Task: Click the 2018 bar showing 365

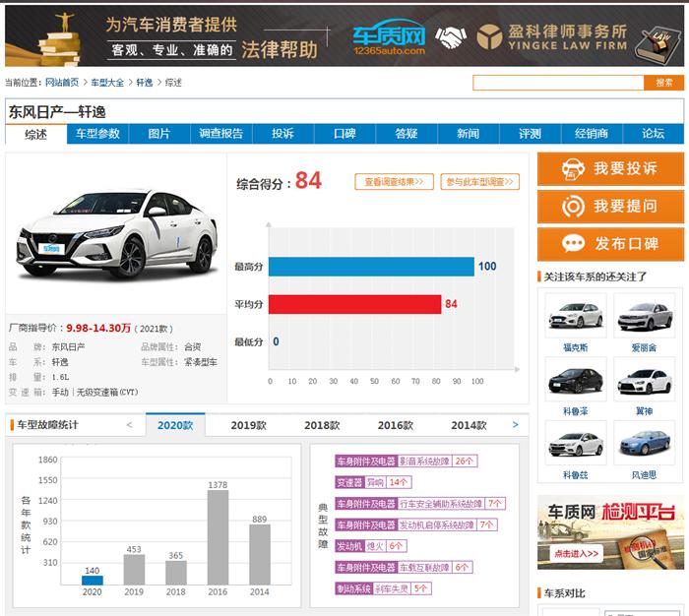Action: coord(176,573)
